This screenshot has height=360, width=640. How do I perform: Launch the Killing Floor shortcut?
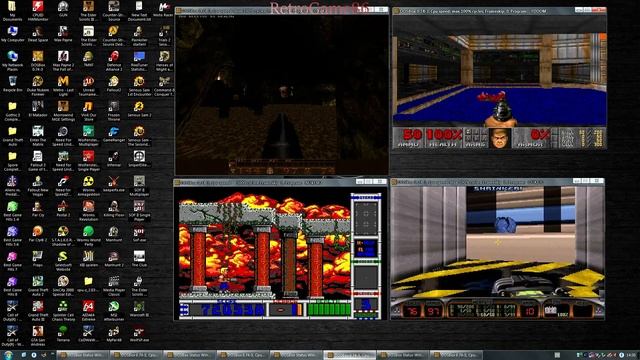[x=114, y=209]
